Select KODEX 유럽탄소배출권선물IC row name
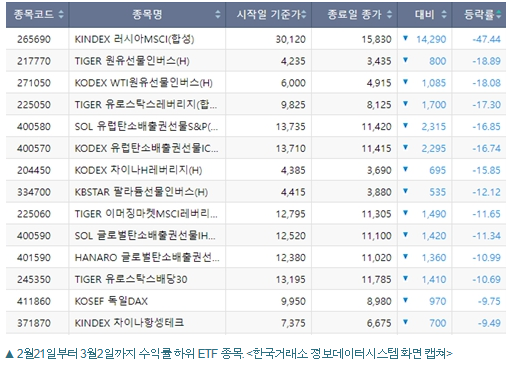The image size is (523, 367). [x=146, y=148]
